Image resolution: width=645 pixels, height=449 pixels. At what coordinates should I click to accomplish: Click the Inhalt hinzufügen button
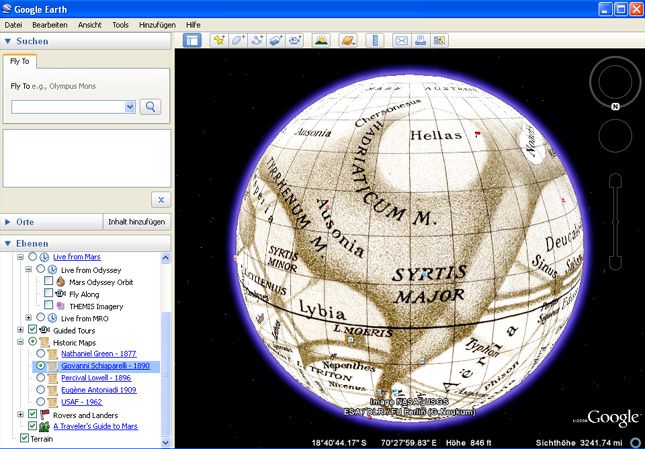tap(137, 222)
